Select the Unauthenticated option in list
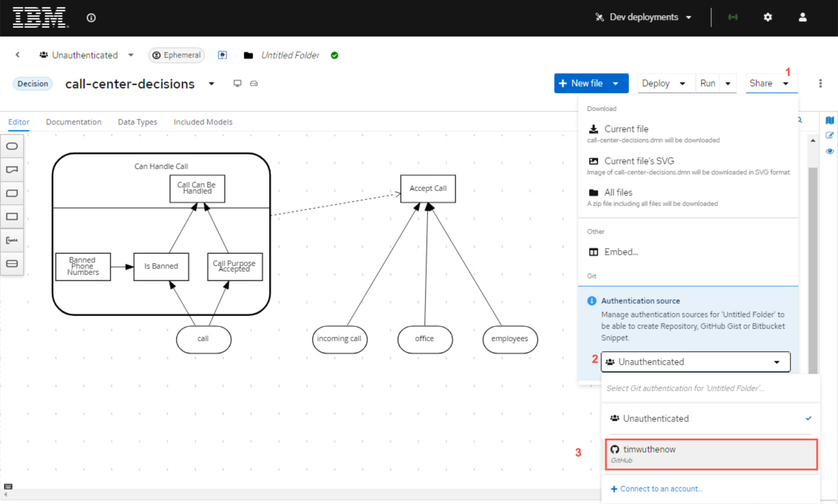The height and width of the screenshot is (504, 838). [x=710, y=419]
